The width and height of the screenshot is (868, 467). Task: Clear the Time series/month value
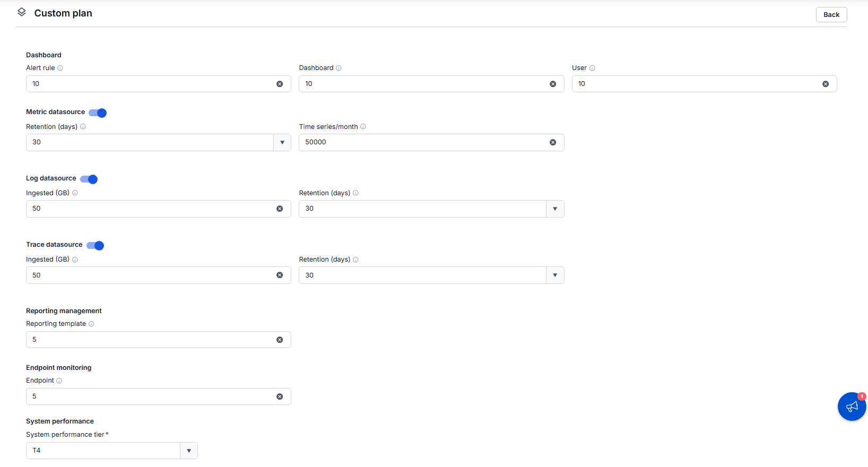[x=553, y=142]
